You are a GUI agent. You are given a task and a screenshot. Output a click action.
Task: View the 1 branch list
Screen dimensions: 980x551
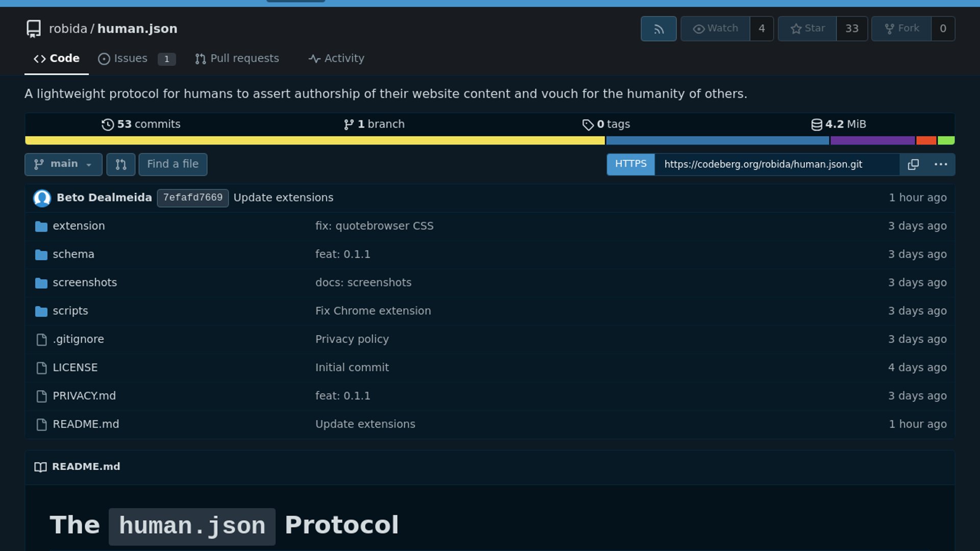tap(374, 124)
